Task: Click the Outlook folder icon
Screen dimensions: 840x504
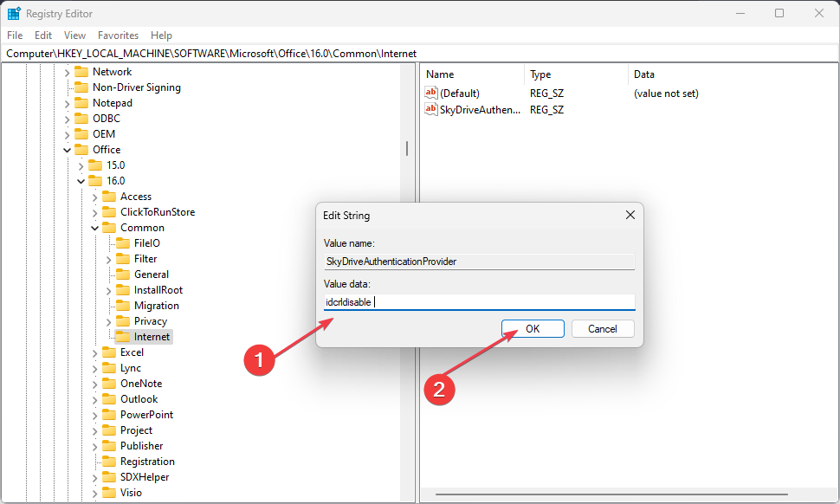Action: (x=109, y=399)
